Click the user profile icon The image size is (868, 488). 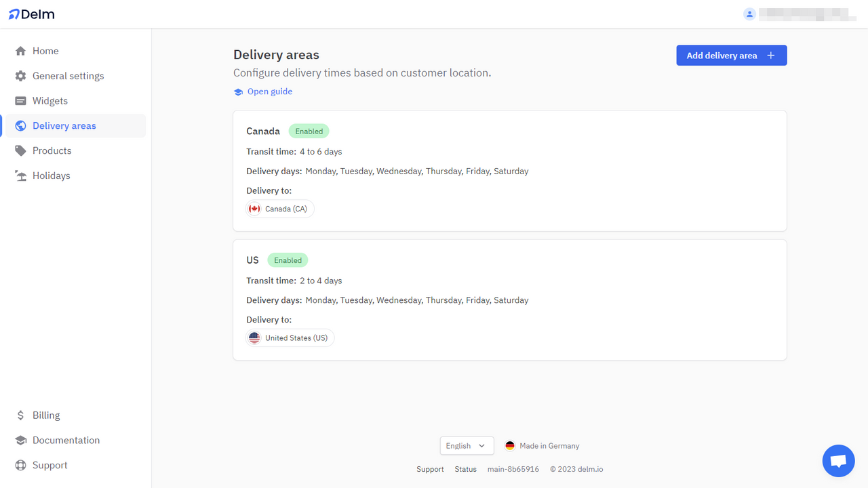749,14
